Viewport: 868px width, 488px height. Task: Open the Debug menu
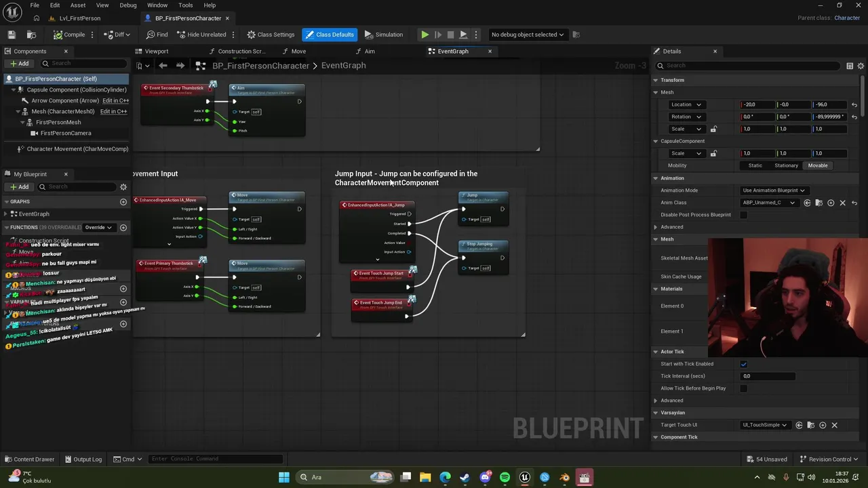(x=128, y=5)
